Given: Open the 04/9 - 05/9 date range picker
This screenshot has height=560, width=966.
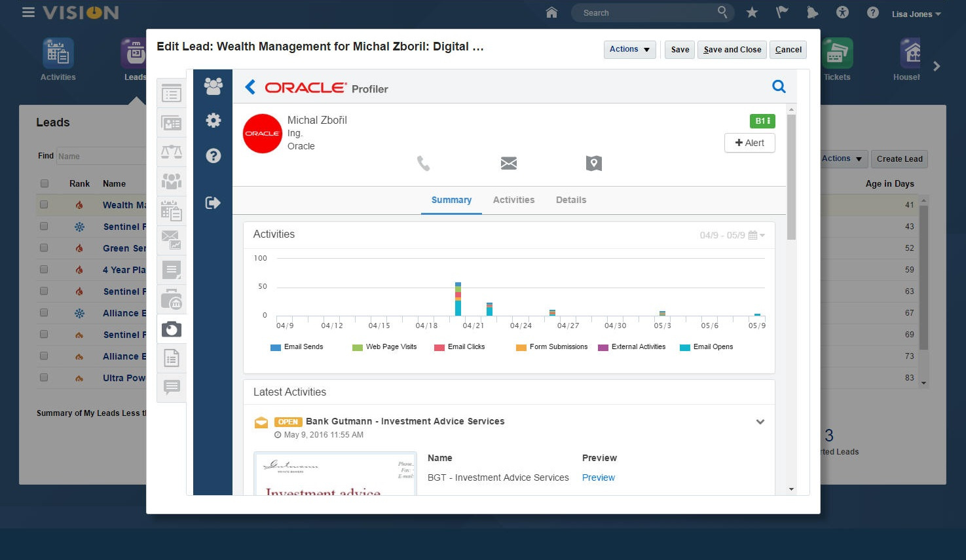Looking at the screenshot, I should tap(732, 235).
